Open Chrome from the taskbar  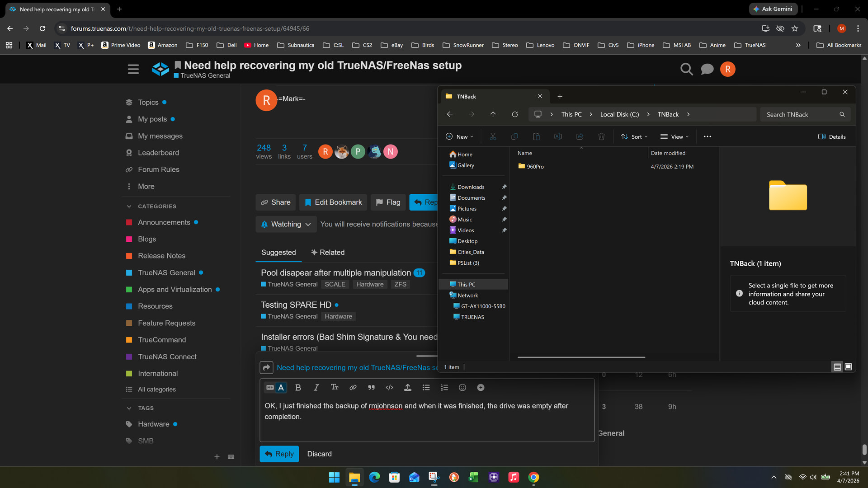click(533, 477)
